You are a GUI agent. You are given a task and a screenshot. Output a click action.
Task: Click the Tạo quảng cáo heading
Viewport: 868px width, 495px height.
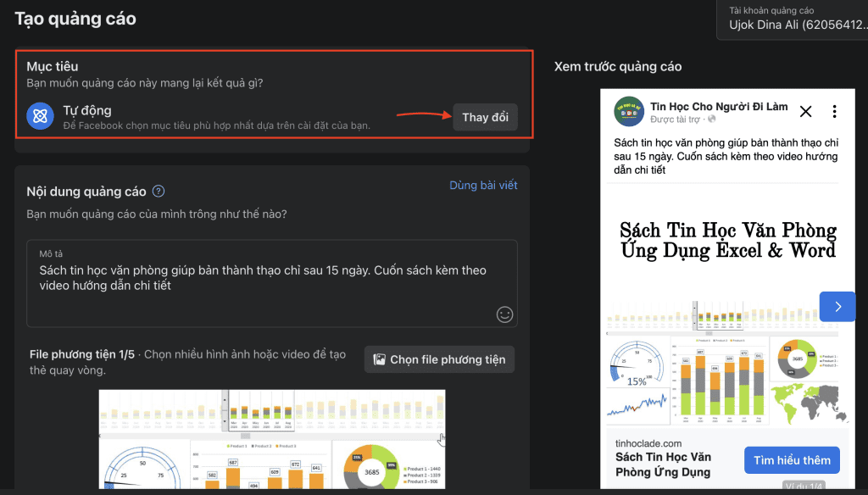[x=75, y=19]
